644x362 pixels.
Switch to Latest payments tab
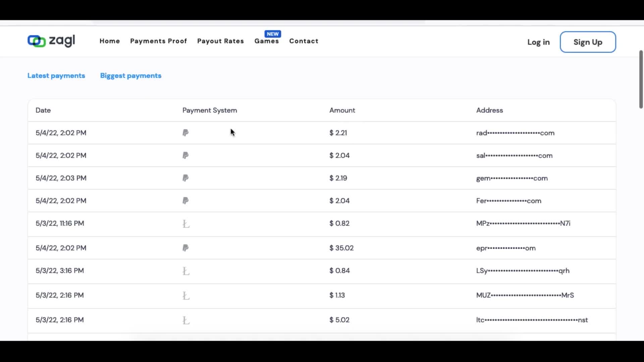(x=56, y=76)
